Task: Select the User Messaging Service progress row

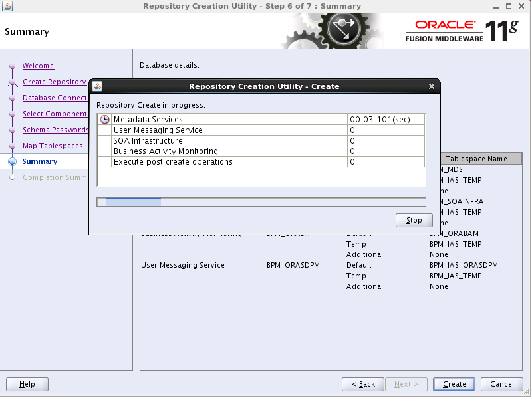Action: (x=261, y=130)
